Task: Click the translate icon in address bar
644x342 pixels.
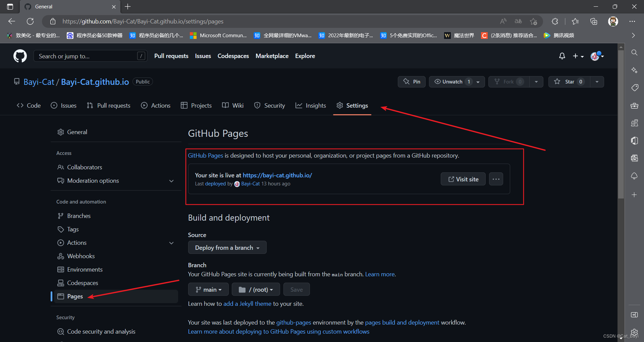Action: (x=518, y=21)
